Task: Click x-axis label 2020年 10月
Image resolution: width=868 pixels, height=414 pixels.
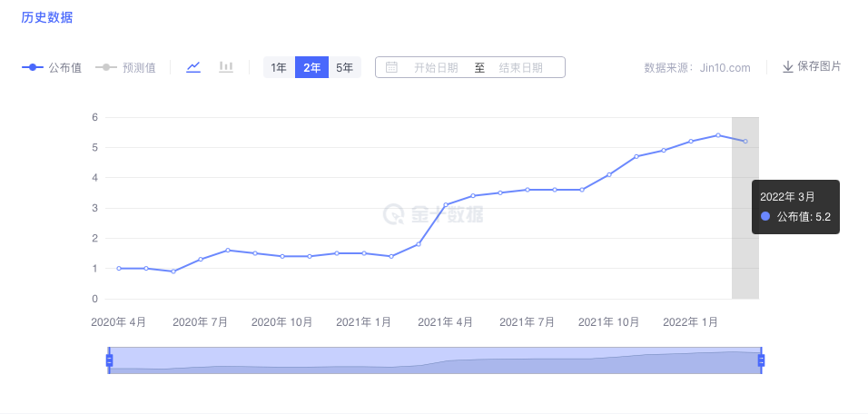Action: 281,322
